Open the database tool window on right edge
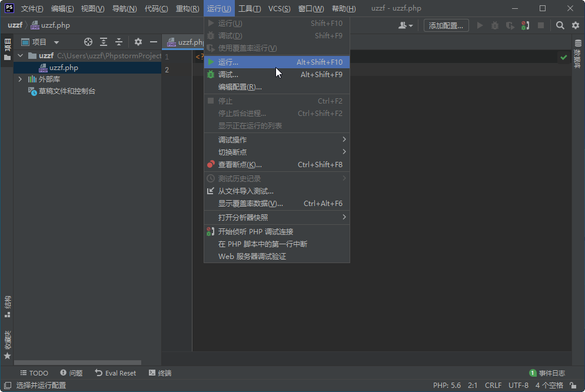Screen dimensions: 585x392 (578, 54)
